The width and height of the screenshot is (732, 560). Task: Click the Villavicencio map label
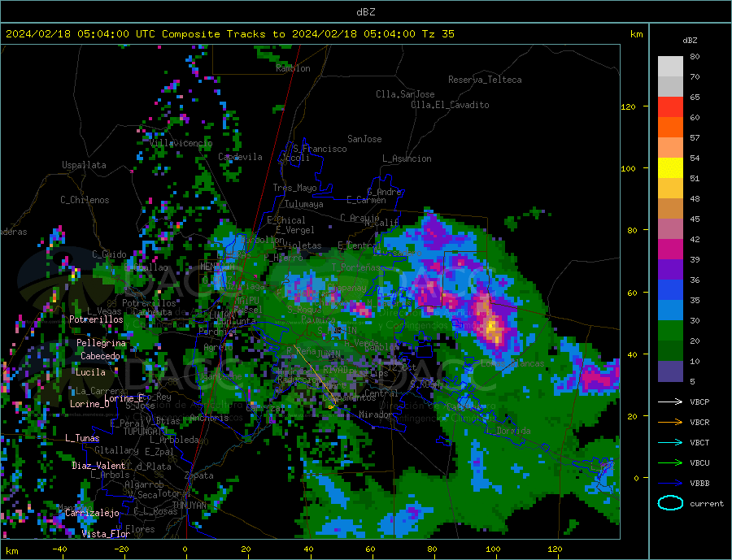tap(181, 143)
